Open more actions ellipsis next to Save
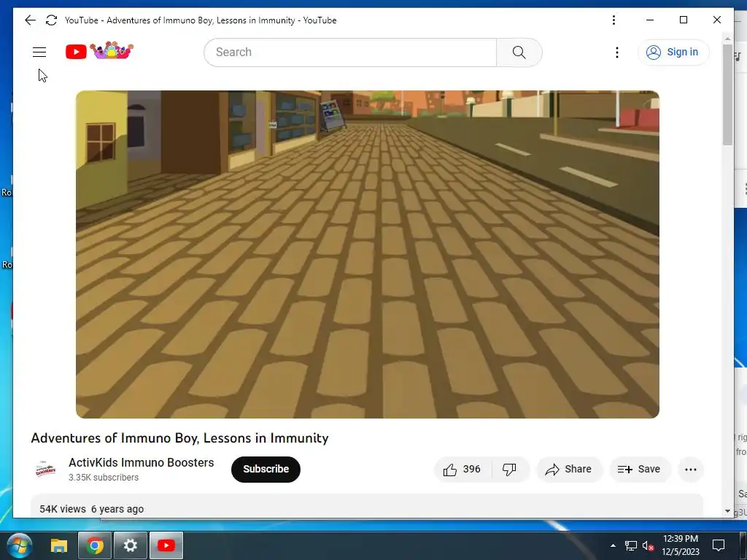The height and width of the screenshot is (560, 747). (691, 470)
